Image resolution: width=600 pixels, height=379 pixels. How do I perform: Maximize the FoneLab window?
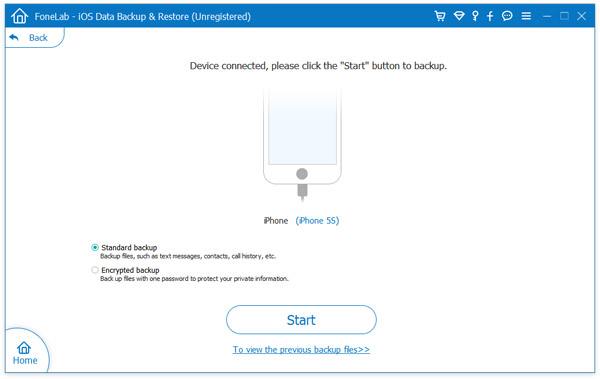point(564,16)
